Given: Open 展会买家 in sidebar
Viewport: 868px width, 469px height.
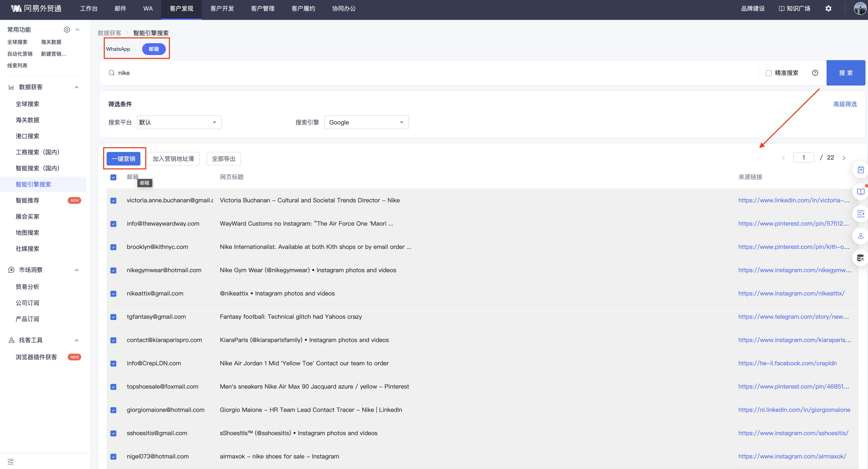Looking at the screenshot, I should [x=27, y=217].
